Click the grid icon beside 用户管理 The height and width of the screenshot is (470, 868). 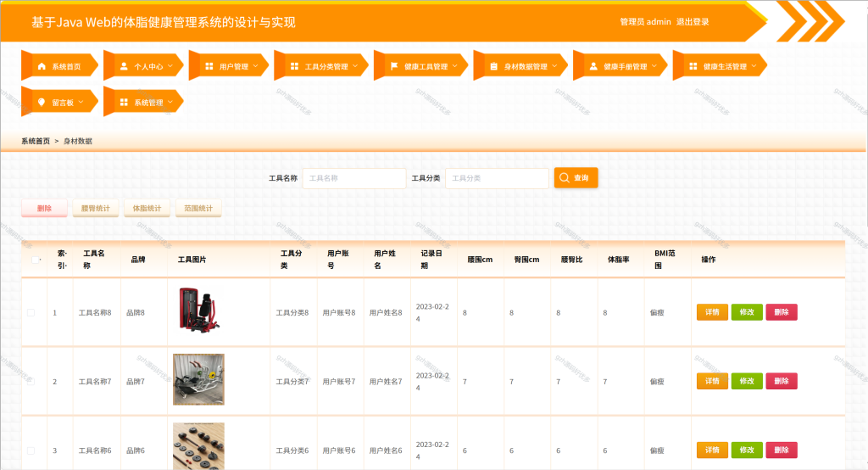coord(209,66)
